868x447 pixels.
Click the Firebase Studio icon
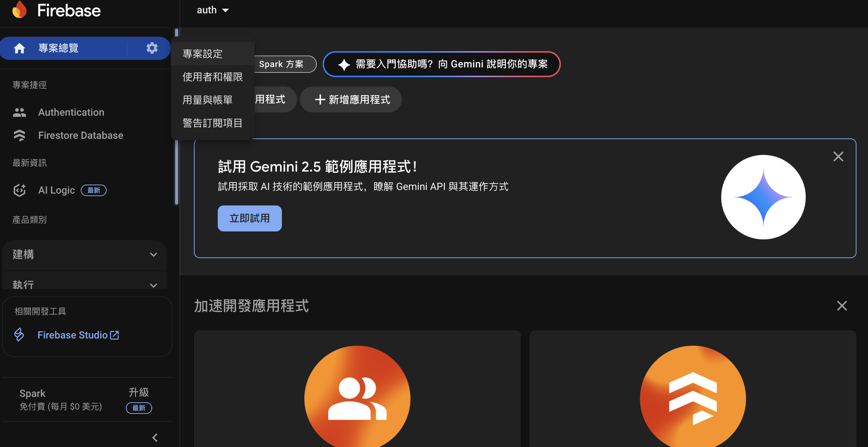tap(19, 335)
